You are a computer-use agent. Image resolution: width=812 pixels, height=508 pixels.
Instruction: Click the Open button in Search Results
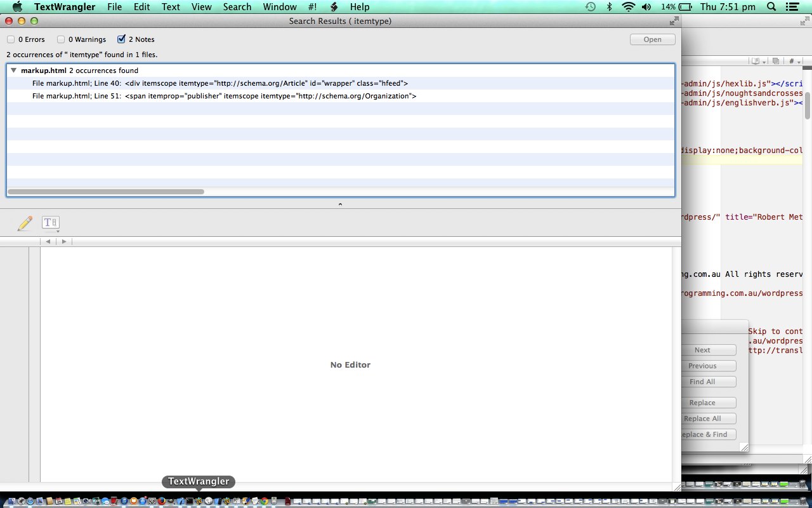[652, 39]
